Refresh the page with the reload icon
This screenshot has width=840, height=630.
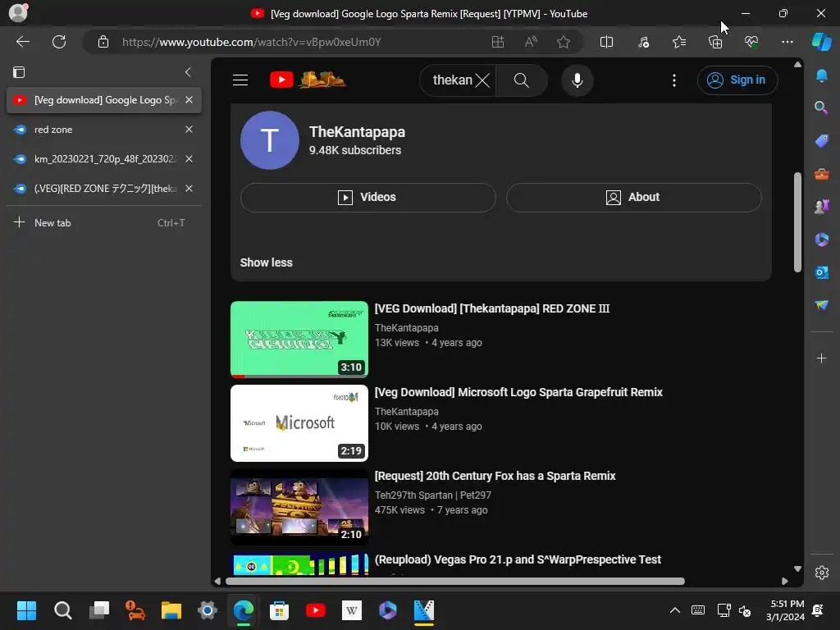point(59,42)
